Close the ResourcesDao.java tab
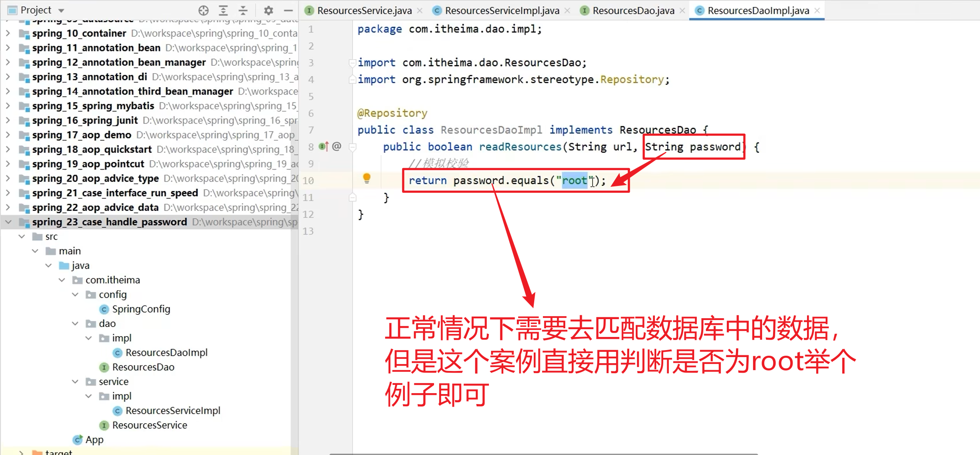 [682, 10]
